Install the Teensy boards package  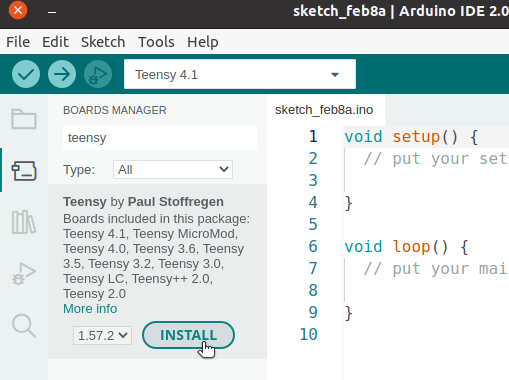[x=188, y=335]
